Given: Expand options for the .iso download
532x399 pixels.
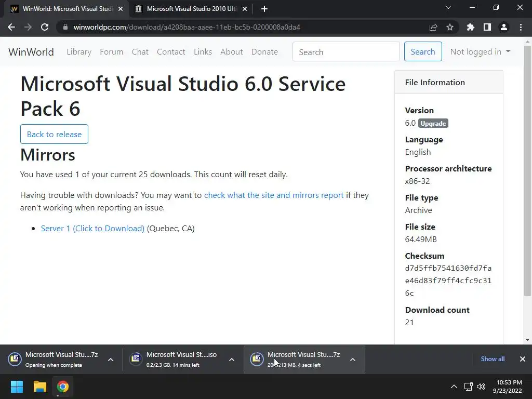Looking at the screenshot, I should [x=232, y=360].
